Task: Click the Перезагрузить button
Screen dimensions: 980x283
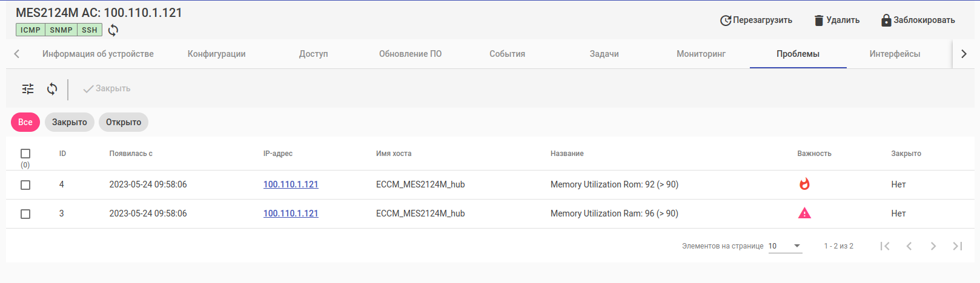Action: 756,21
